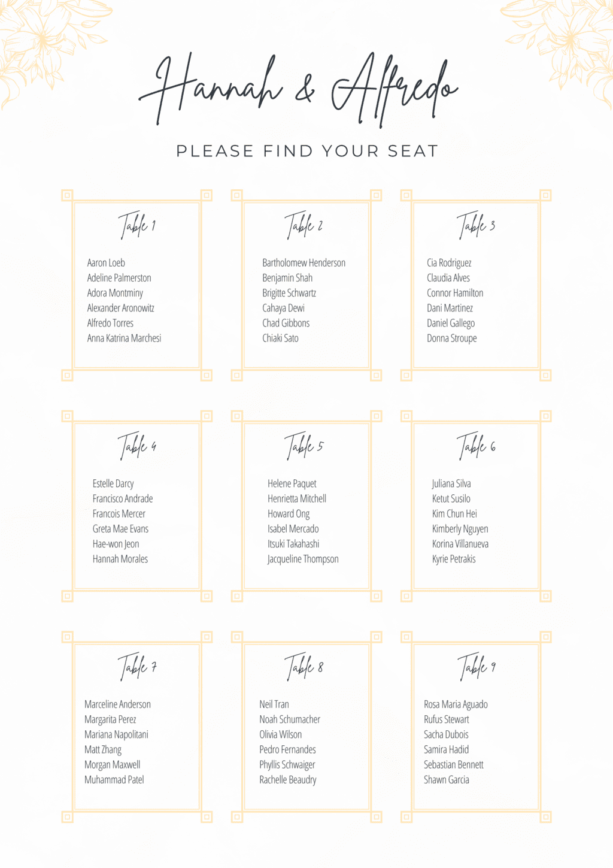The width and height of the screenshot is (613, 868).
Task: Select the Table 8 heading
Action: pos(304,667)
